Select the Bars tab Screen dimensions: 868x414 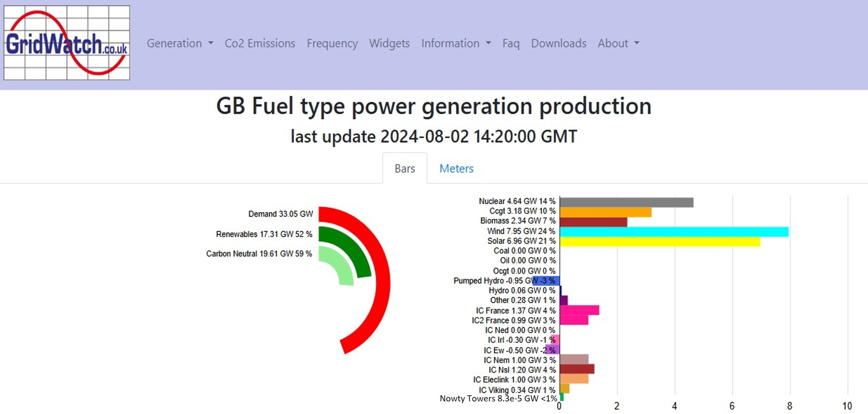tap(405, 169)
